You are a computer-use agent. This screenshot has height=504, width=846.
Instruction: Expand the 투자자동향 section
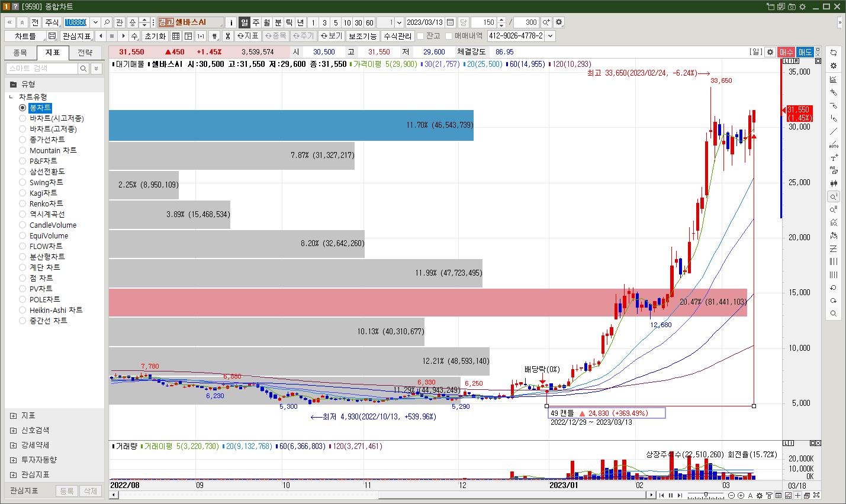pos(14,460)
